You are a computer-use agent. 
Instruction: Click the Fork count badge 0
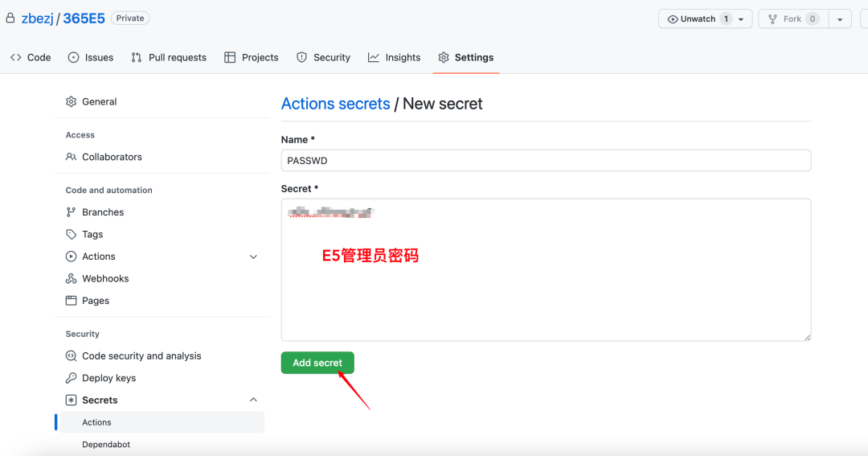(x=812, y=18)
